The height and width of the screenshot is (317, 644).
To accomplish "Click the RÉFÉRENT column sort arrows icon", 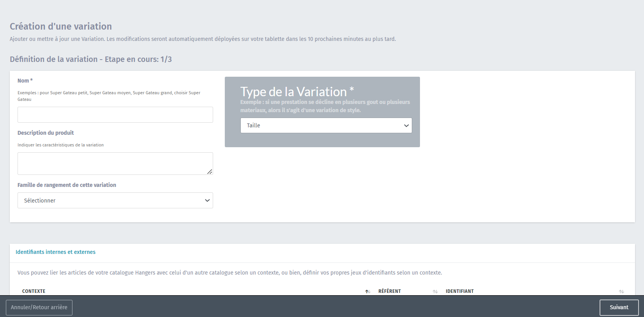I will pyautogui.click(x=435, y=291).
